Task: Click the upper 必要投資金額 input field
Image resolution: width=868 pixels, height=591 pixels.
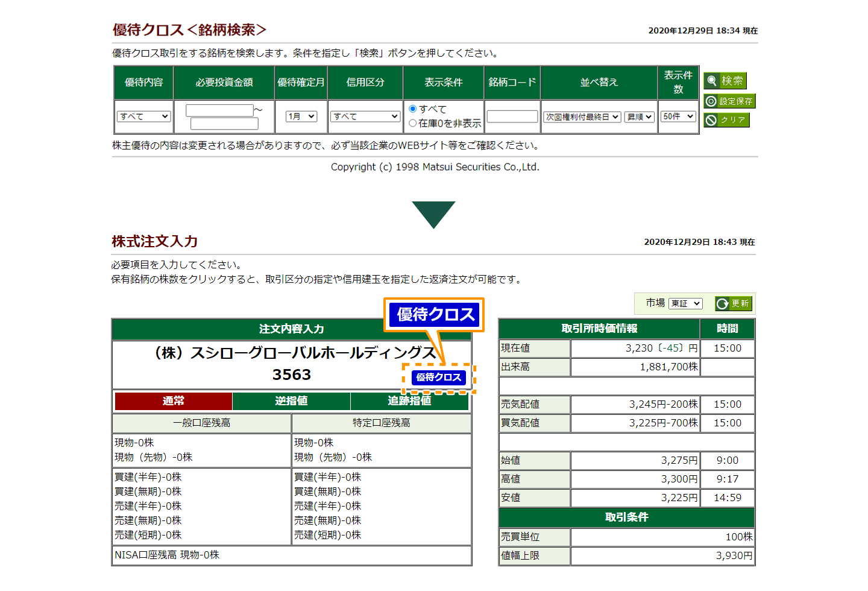Action: point(219,110)
